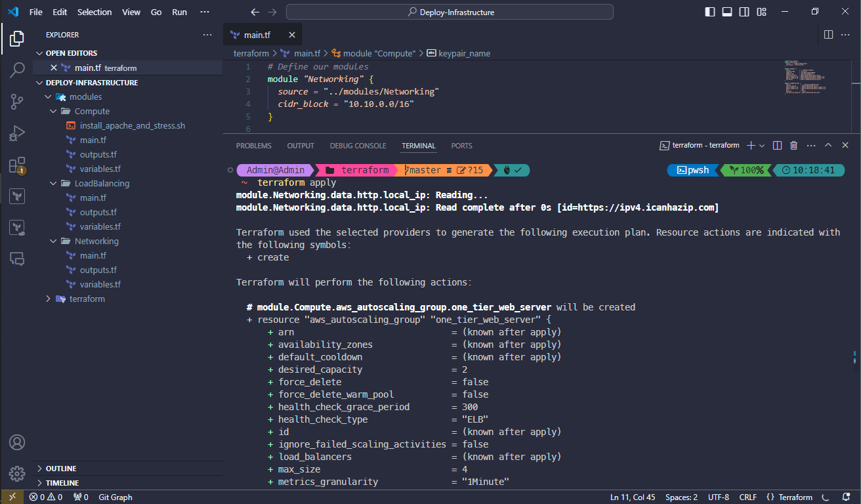861x504 pixels.
Task: Open the new terminal launch profile dropdown
Action: [x=762, y=145]
